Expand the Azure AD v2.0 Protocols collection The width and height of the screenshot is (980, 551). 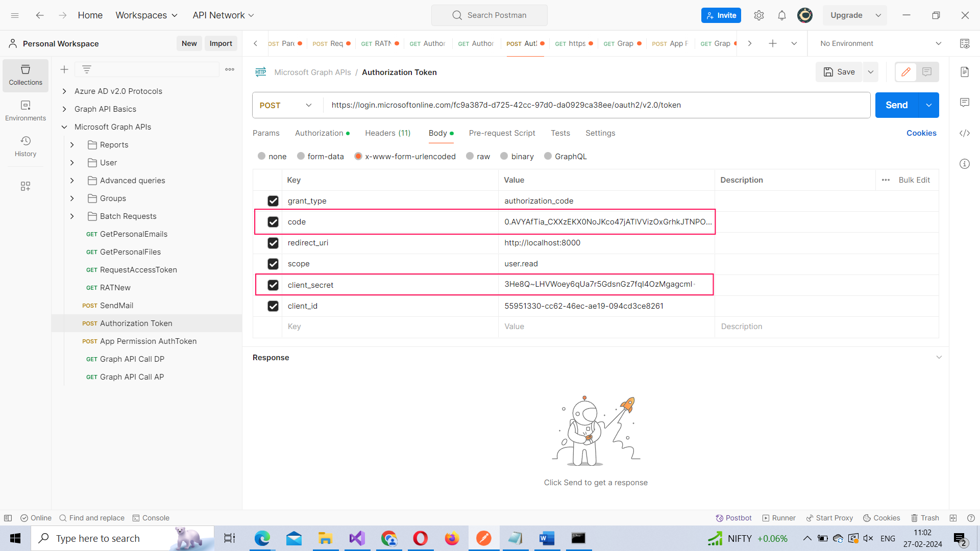(64, 91)
